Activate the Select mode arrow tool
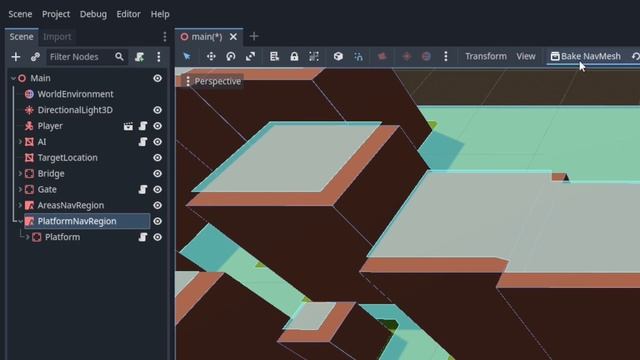The height and width of the screenshot is (360, 640). click(x=187, y=56)
